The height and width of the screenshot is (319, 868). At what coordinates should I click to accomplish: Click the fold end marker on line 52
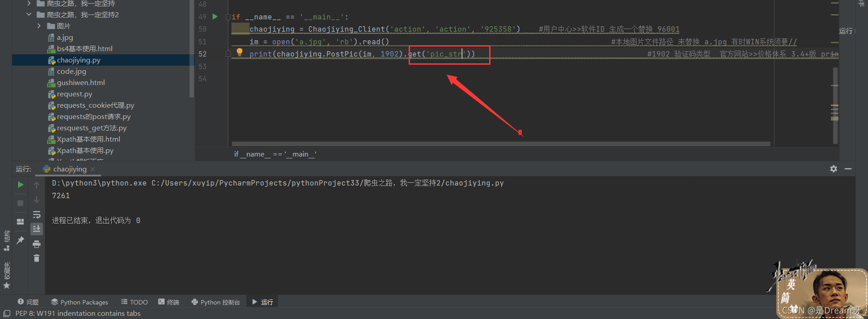point(228,54)
